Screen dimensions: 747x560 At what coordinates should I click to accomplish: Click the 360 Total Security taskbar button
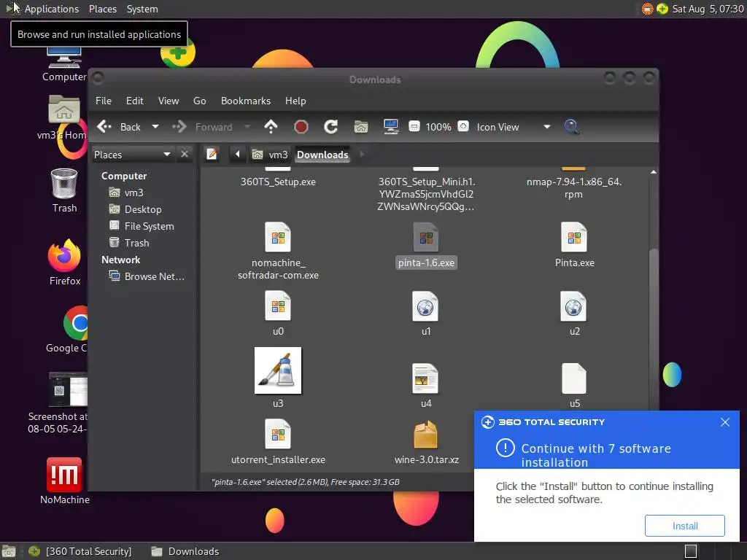click(x=80, y=551)
